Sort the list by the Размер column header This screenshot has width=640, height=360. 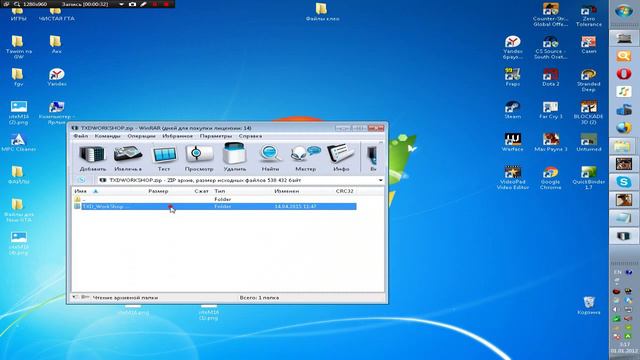tap(158, 191)
